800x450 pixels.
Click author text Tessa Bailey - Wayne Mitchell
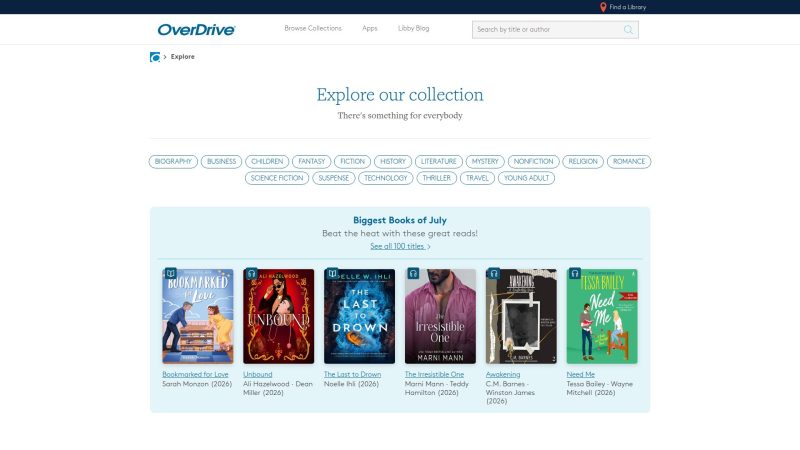tap(599, 388)
